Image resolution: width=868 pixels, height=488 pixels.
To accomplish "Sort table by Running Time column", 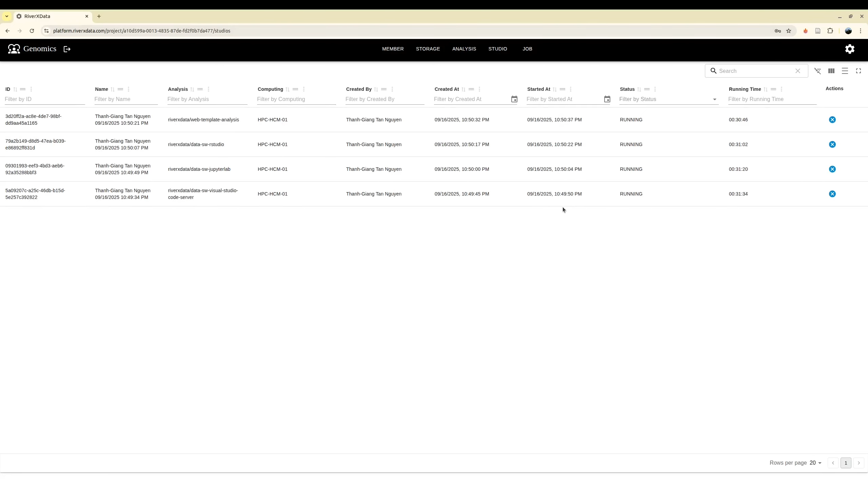I will (x=765, y=89).
